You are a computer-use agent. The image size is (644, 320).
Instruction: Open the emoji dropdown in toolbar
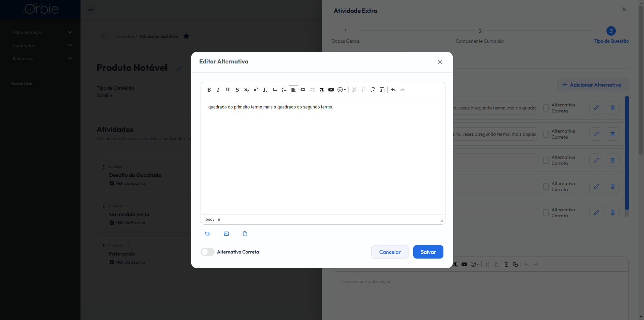[341, 90]
